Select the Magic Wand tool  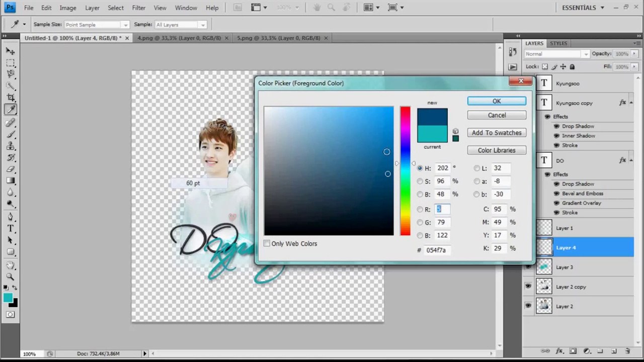11,85
